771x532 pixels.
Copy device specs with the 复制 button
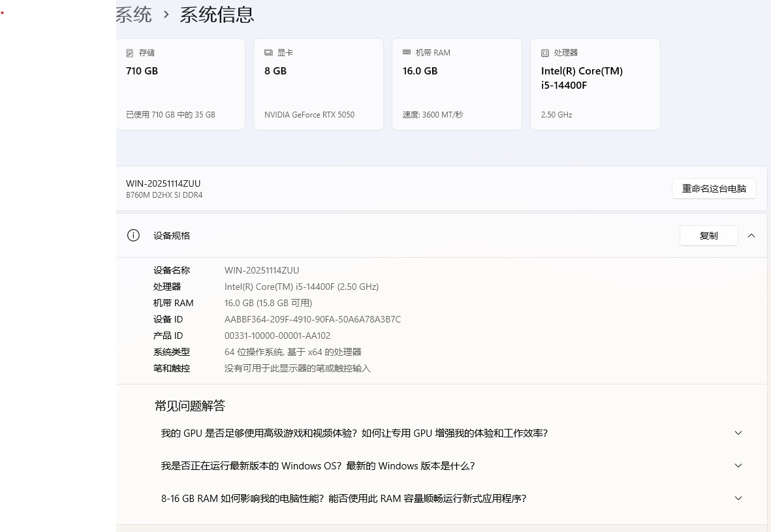tap(708, 236)
